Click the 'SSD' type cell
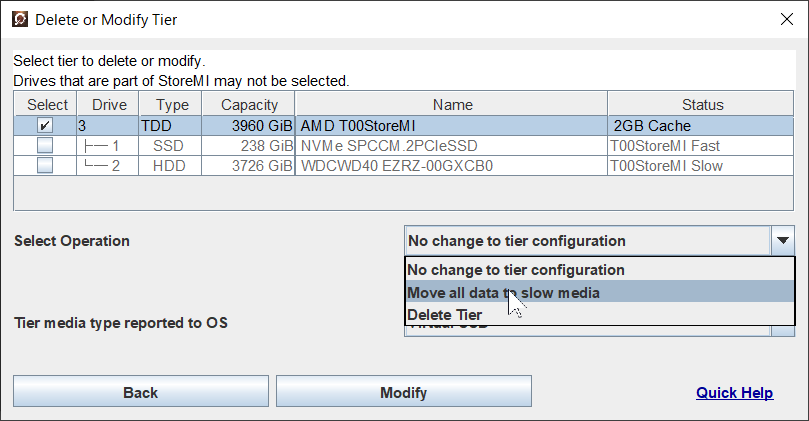The height and width of the screenshot is (421, 809). 170,145
